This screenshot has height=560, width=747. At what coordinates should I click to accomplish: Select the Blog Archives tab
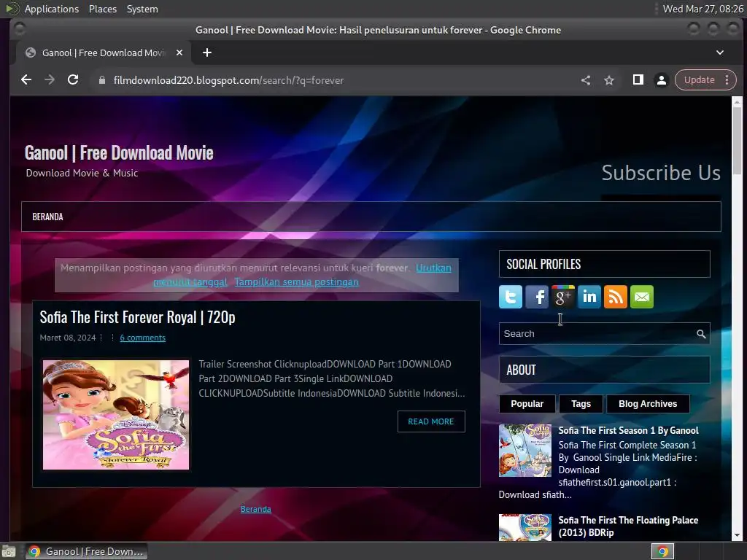648,404
